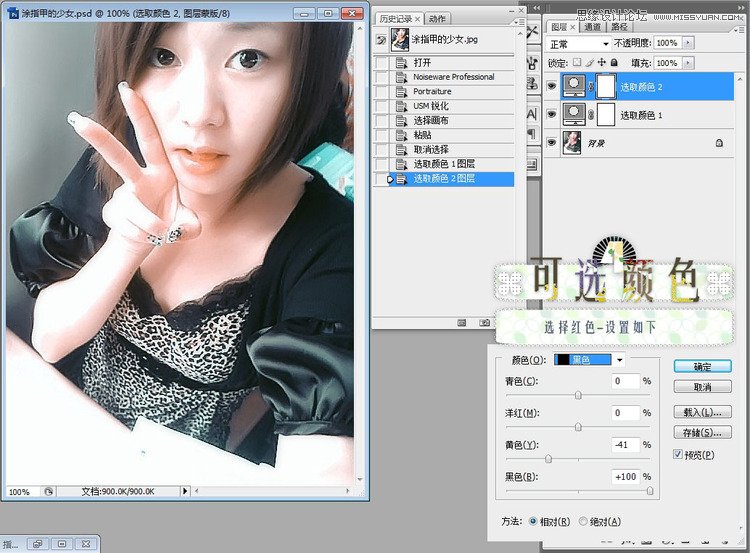Click the 黄色(Y) value field showing -41
The height and width of the screenshot is (553, 750).
point(626,444)
